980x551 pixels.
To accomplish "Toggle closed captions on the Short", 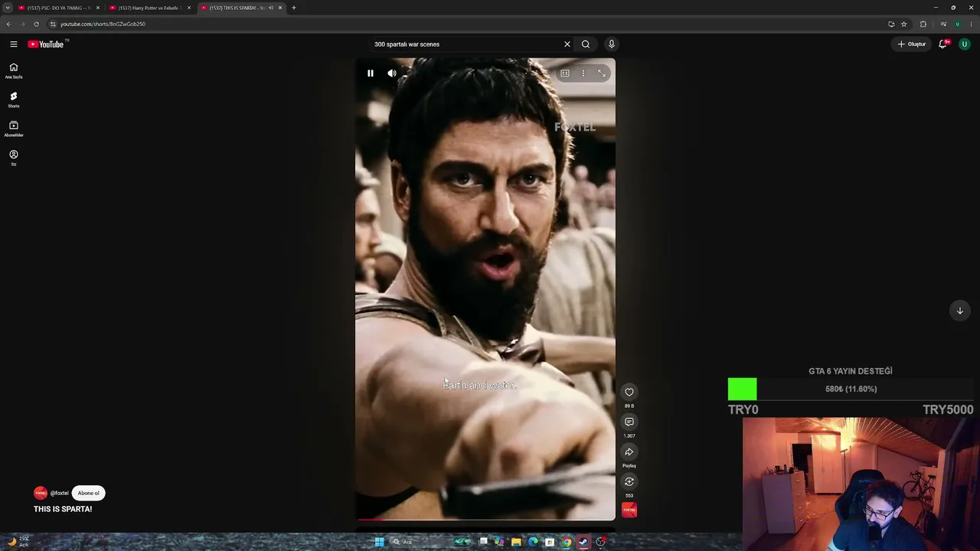I will tap(565, 73).
